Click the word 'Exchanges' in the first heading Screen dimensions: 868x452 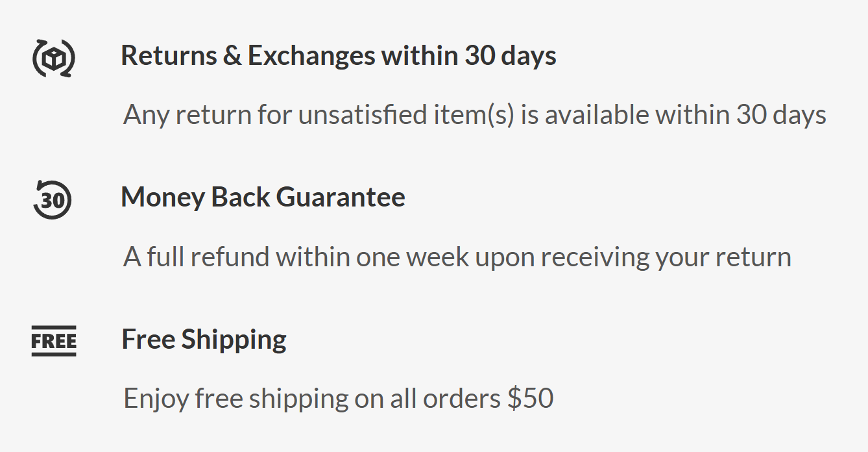[x=311, y=56]
